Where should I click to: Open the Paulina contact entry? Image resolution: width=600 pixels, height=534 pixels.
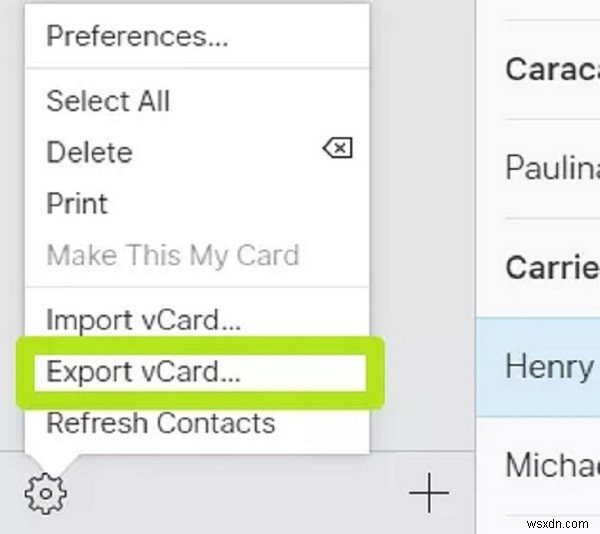(551, 167)
